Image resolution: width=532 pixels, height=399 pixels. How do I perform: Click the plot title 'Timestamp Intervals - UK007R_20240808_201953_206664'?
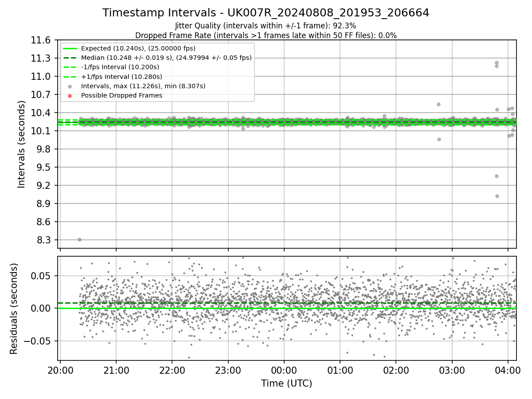coord(266,13)
